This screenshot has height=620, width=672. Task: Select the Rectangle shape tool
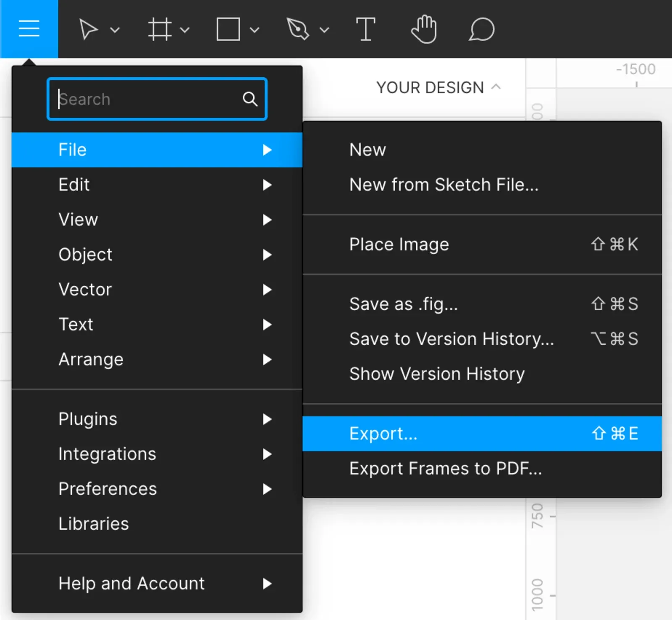point(227,29)
